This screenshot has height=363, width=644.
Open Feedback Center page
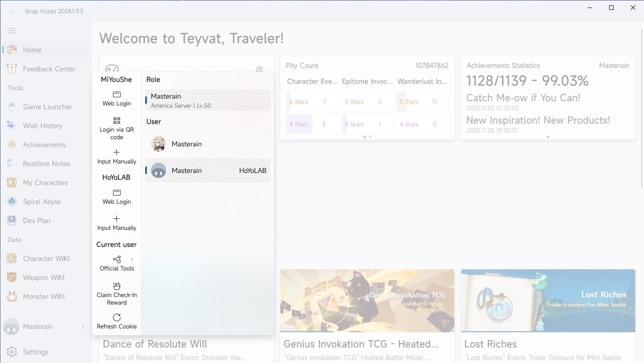click(x=46, y=69)
